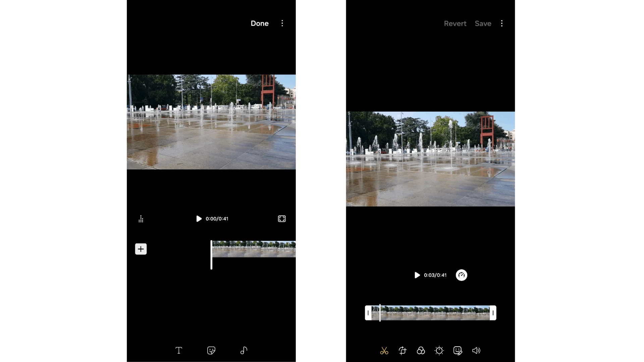
Task: Open more options menu beside Done
Action: pos(282,23)
